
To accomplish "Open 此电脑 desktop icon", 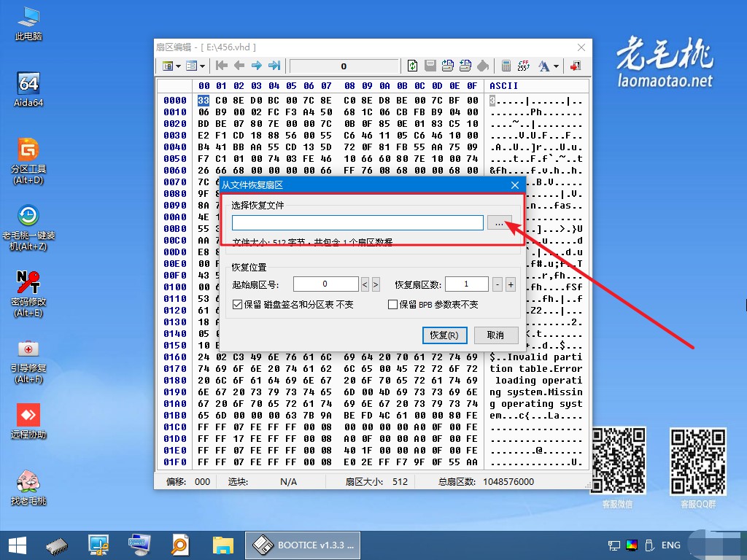I will 28,24.
